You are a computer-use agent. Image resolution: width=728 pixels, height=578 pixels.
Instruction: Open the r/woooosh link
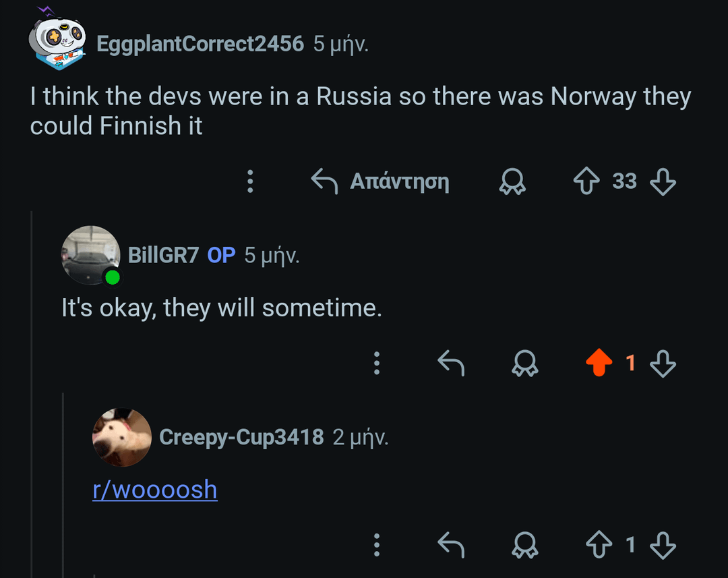pos(155,490)
